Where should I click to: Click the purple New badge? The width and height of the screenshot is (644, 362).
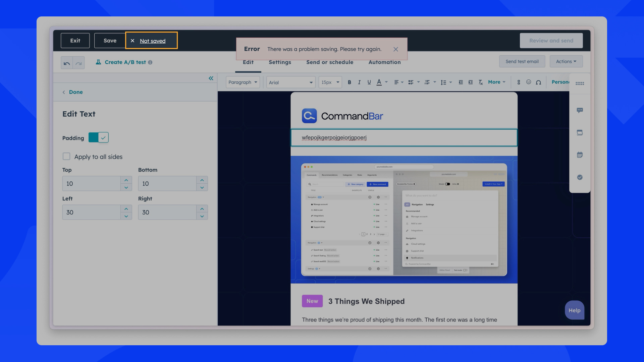312,301
